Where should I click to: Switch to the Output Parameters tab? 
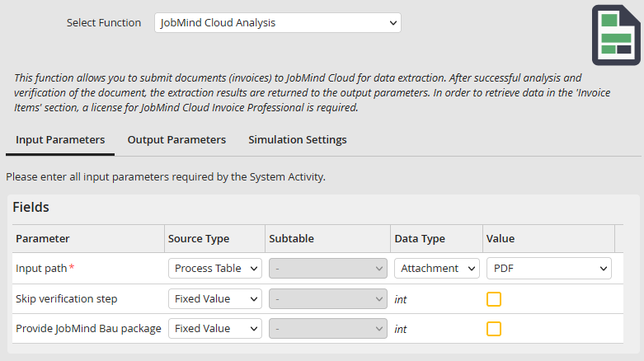[176, 140]
